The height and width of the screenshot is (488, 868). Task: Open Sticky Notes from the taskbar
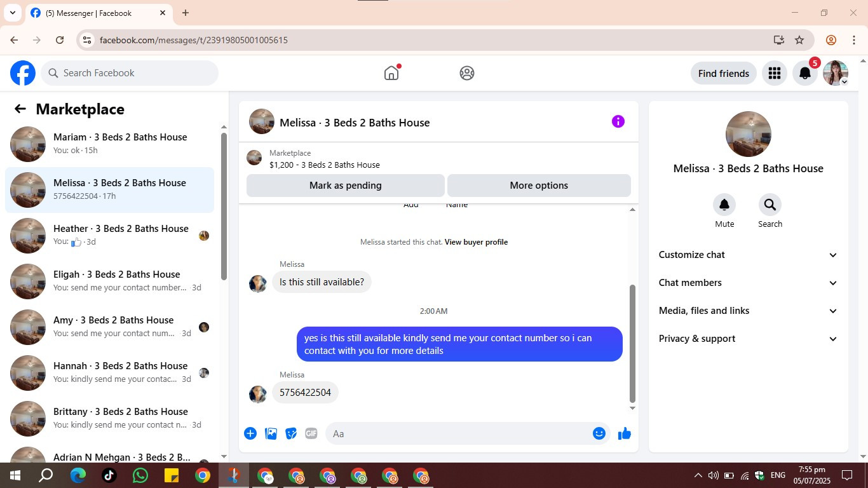171,475
